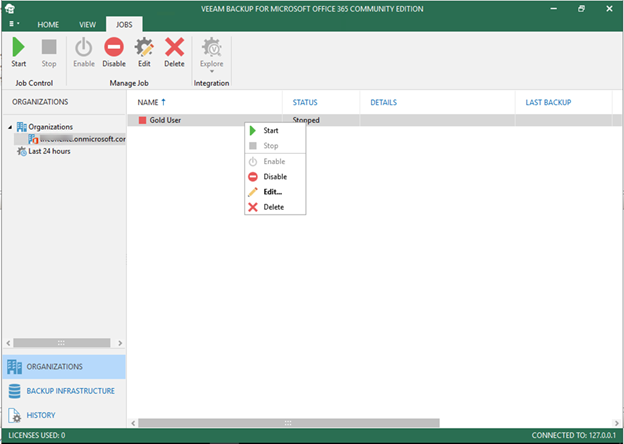The image size is (624, 444).
Task: Click the tree pane horizontal scrollbar thumb
Action: 62,343
